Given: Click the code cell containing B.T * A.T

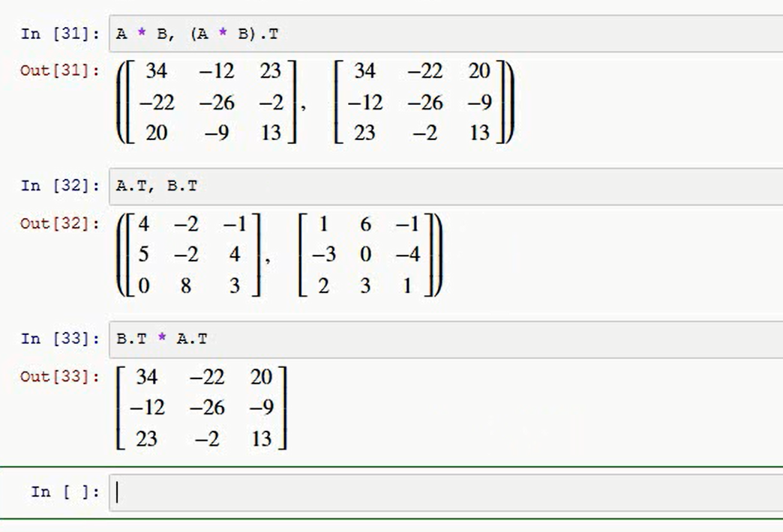Looking at the screenshot, I should (x=446, y=339).
